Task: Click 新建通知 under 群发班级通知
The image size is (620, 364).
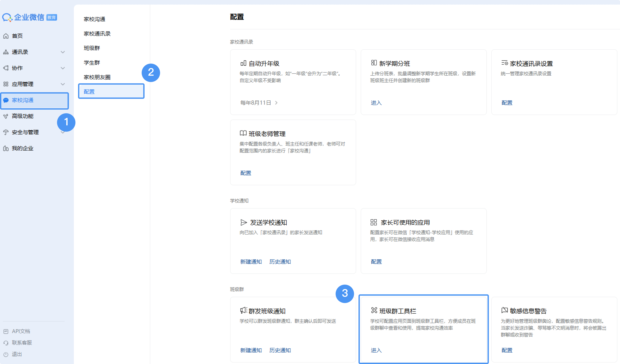Action: (x=251, y=350)
